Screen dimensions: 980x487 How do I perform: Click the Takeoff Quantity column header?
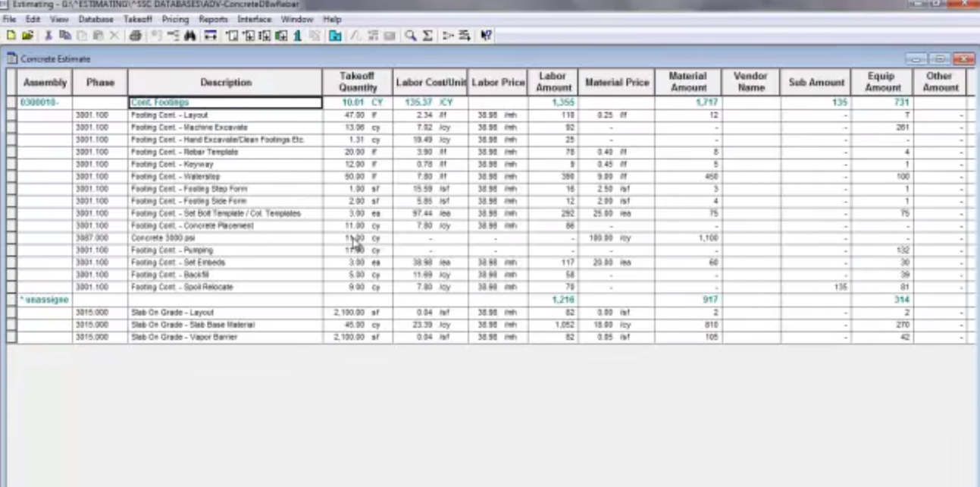pos(358,82)
